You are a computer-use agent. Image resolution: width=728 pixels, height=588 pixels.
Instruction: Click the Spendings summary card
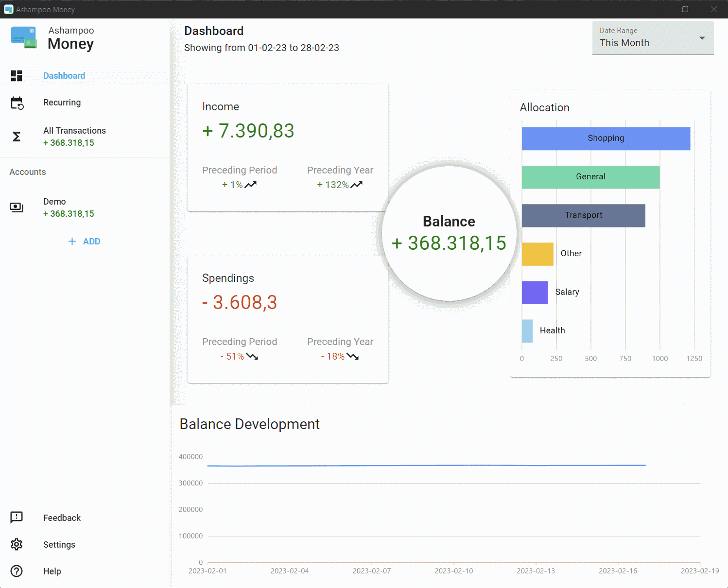coord(288,316)
